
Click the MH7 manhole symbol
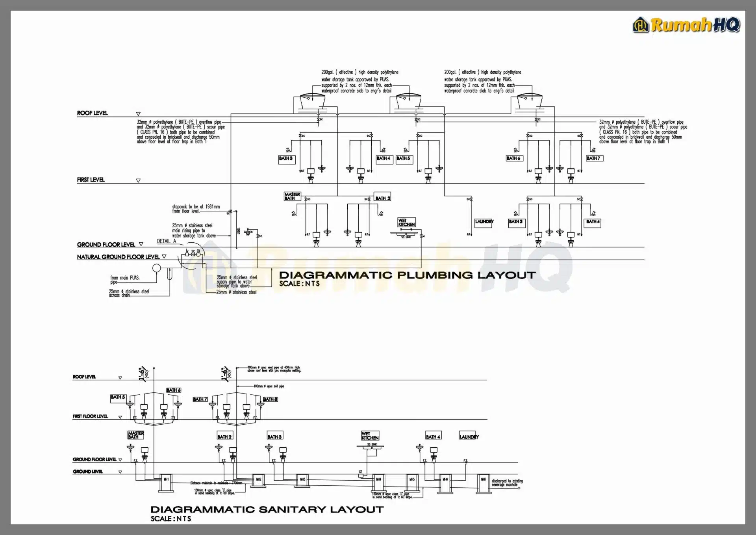point(484,482)
